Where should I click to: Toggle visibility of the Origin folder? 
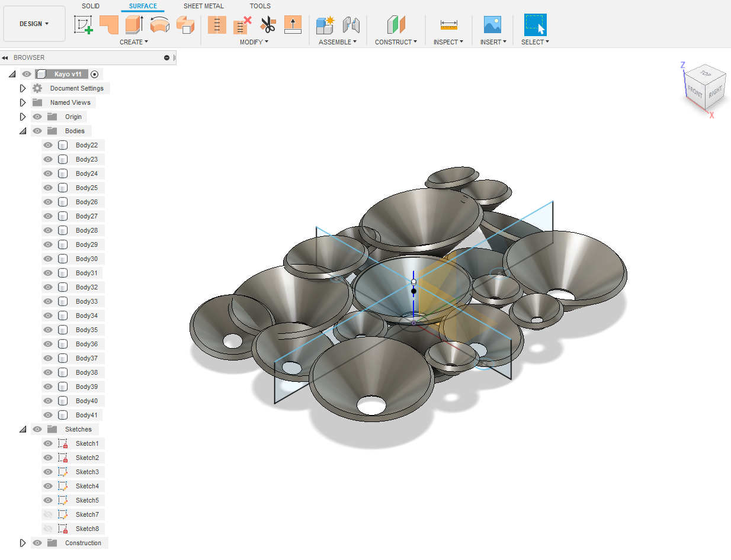pos(37,117)
